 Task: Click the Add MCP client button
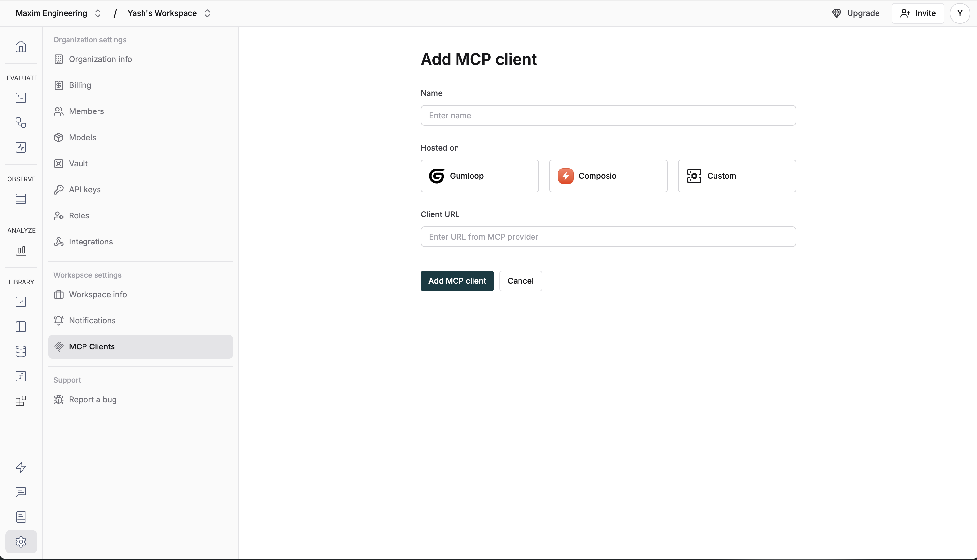click(x=457, y=281)
